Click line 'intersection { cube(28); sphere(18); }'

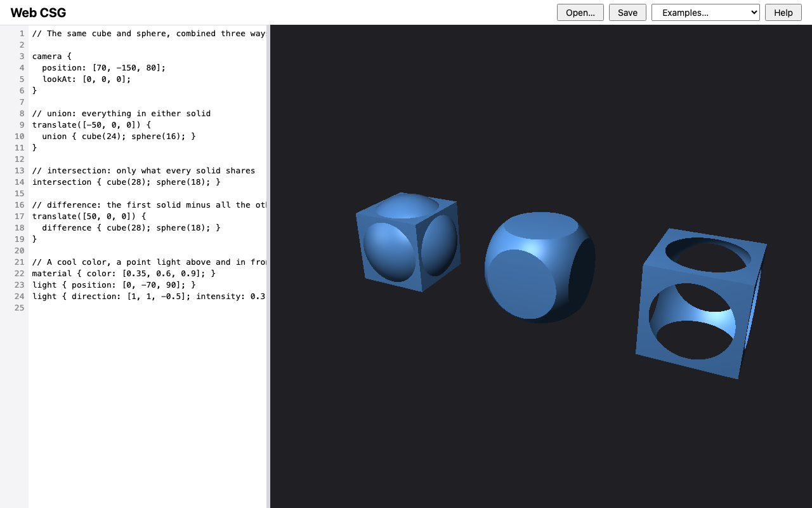[x=126, y=182]
